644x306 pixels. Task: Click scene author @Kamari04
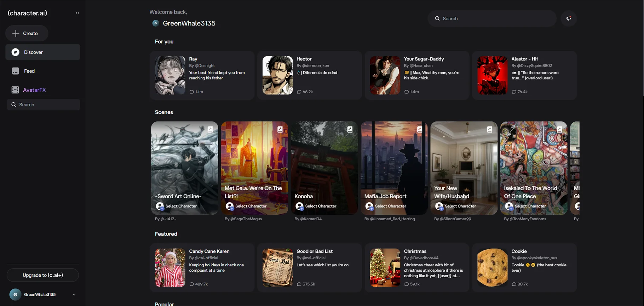311,219
